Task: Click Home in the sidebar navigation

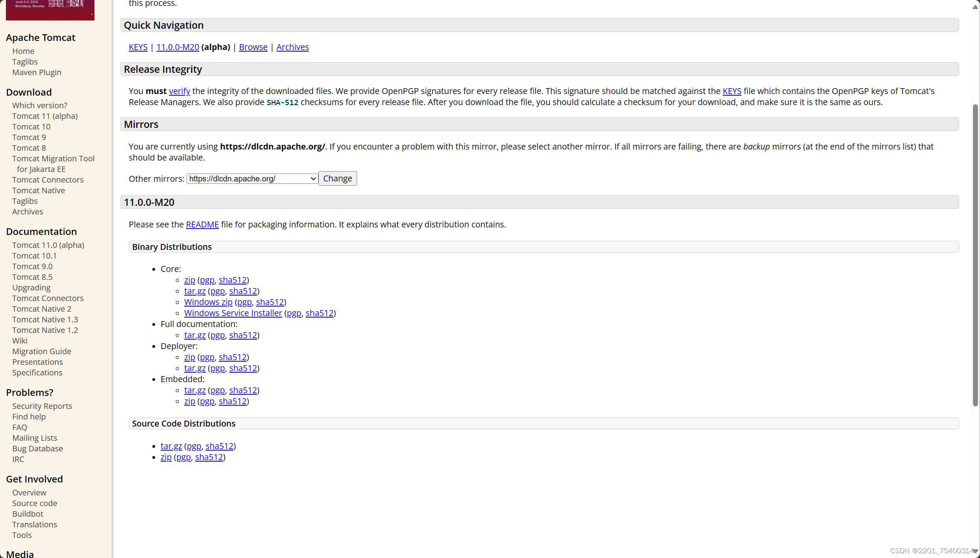Action: [x=23, y=51]
